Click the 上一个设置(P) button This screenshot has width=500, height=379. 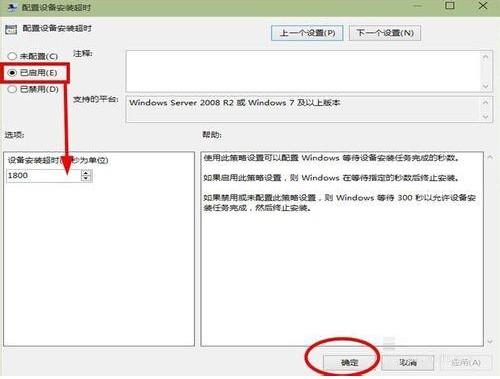(307, 33)
